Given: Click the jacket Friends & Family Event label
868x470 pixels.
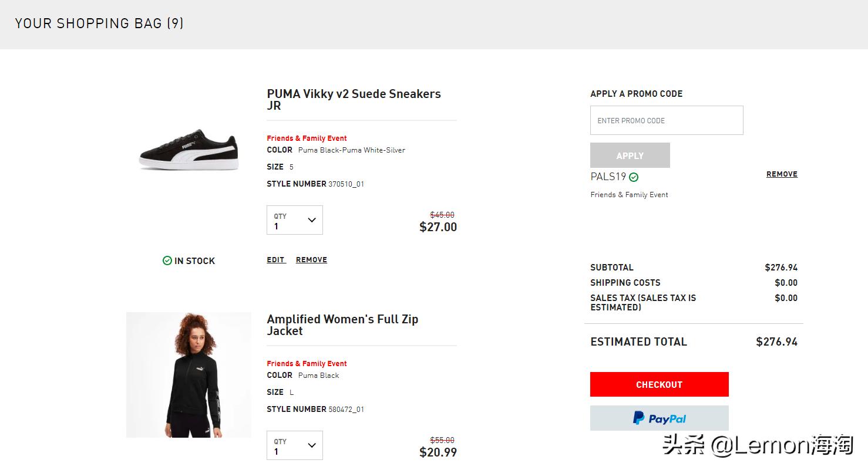Looking at the screenshot, I should [x=307, y=364].
